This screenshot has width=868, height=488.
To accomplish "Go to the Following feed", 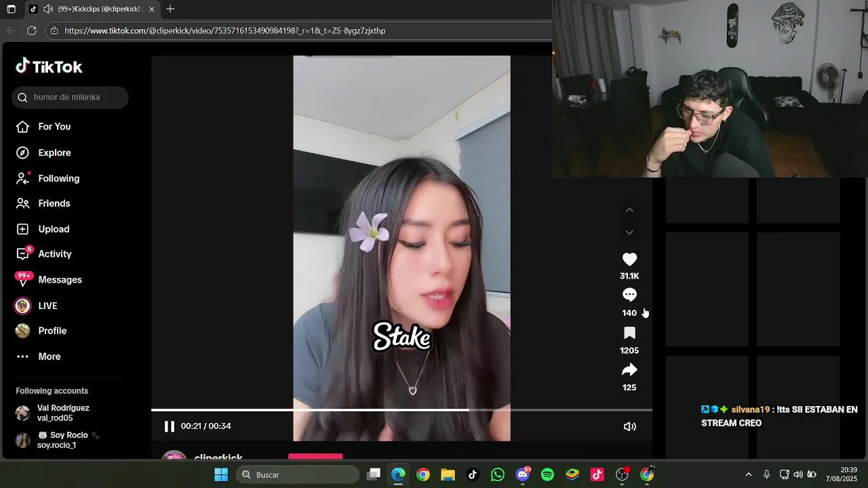I will 47,178.
